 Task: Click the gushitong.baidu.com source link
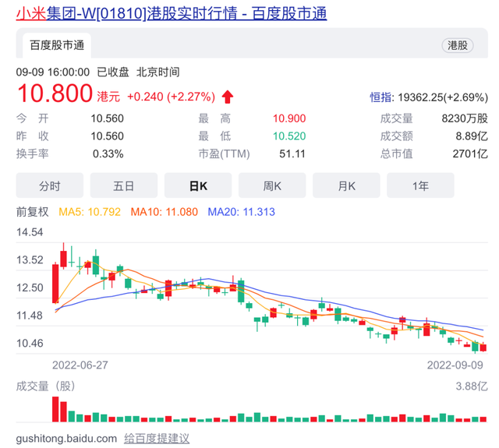tap(66, 439)
